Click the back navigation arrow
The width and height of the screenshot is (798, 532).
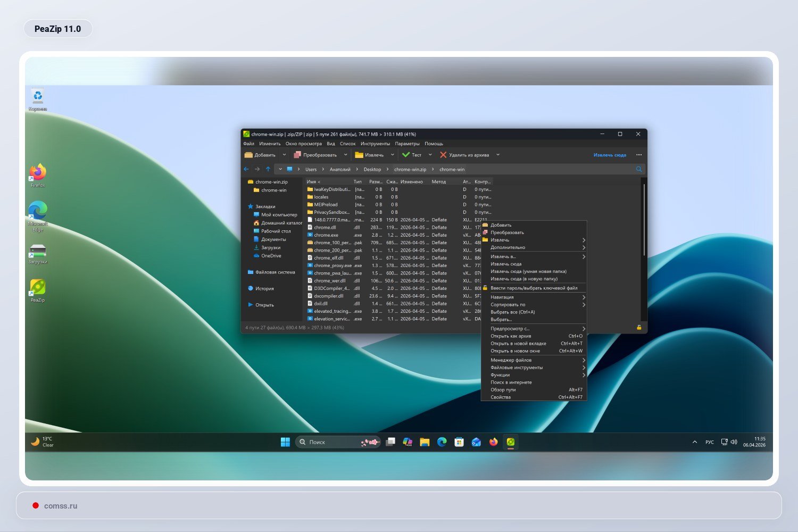point(246,169)
